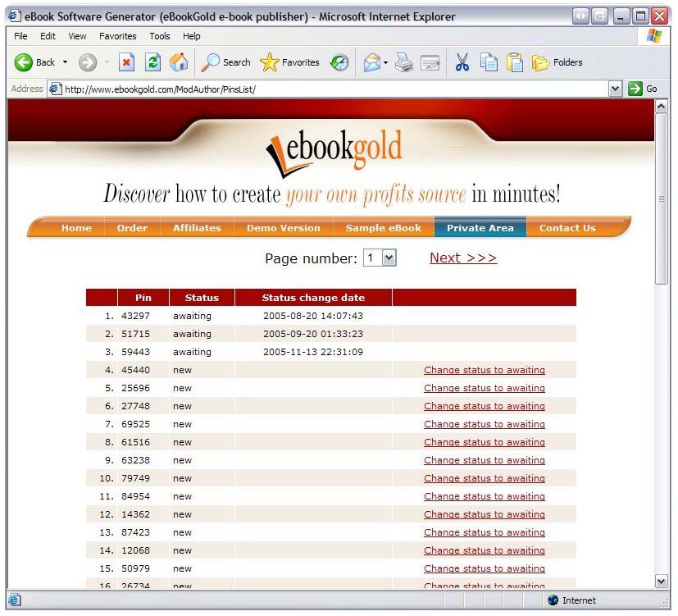Open the Sample eBook nav tab
The height and width of the screenshot is (616, 678).
(x=383, y=228)
